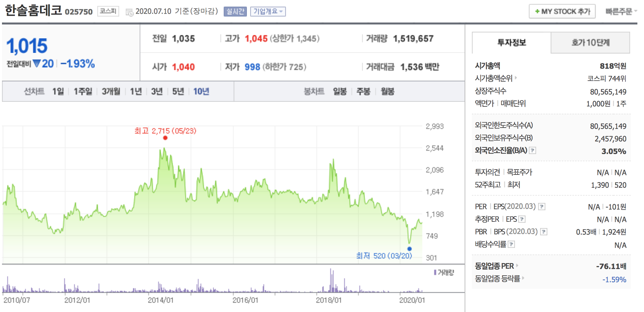Click the 2020/01 axis label
The height and width of the screenshot is (312, 644).
412,300
